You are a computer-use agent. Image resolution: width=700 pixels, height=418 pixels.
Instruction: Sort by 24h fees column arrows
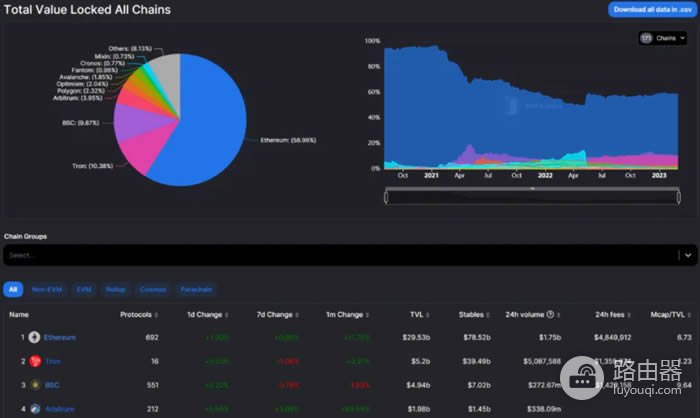(629, 315)
